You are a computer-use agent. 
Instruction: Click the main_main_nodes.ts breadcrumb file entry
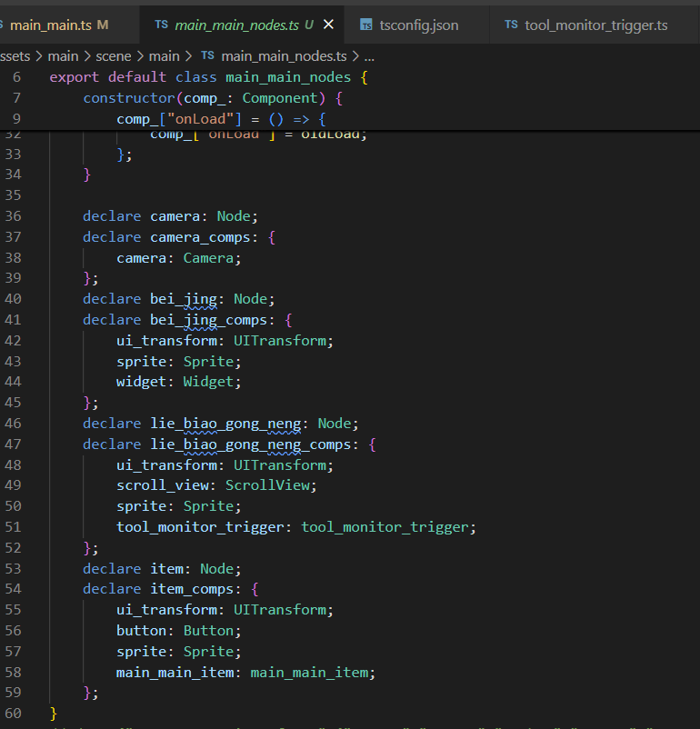[284, 56]
